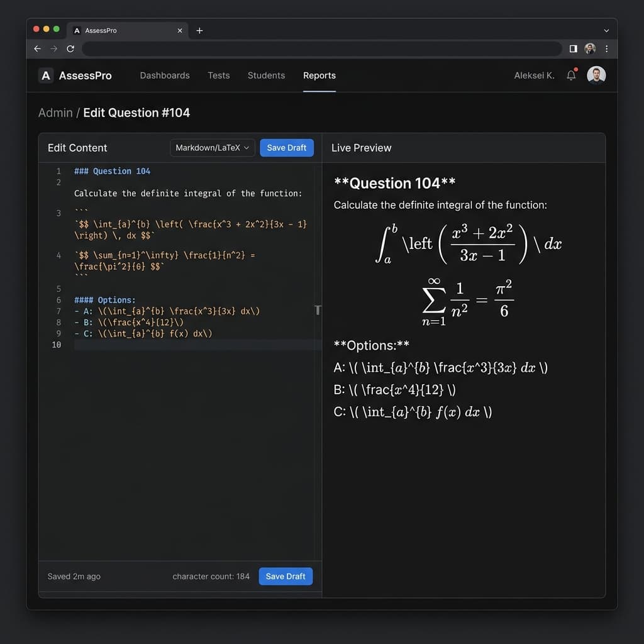Open the Markdown/LaTeX format dropdown

[213, 148]
